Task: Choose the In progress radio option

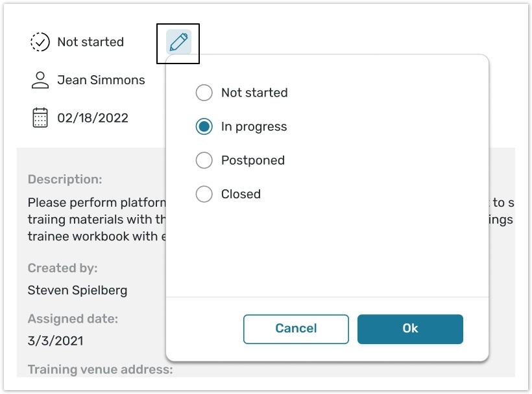Action: pos(204,126)
